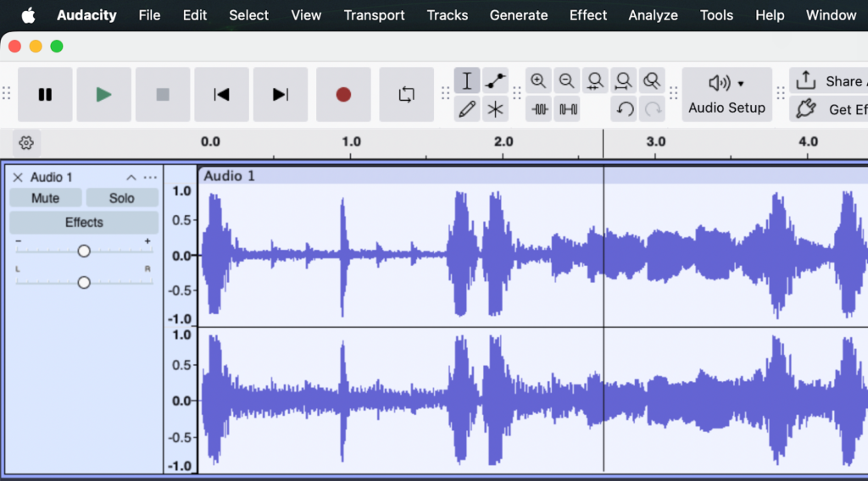Open Audio 1 track options menu
This screenshot has width=868, height=481.
pyautogui.click(x=151, y=177)
